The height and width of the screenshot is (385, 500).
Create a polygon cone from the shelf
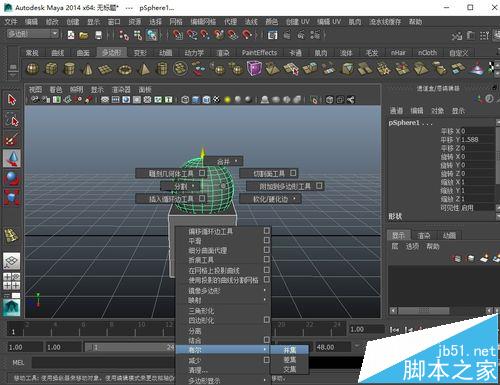pyautogui.click(x=87, y=69)
